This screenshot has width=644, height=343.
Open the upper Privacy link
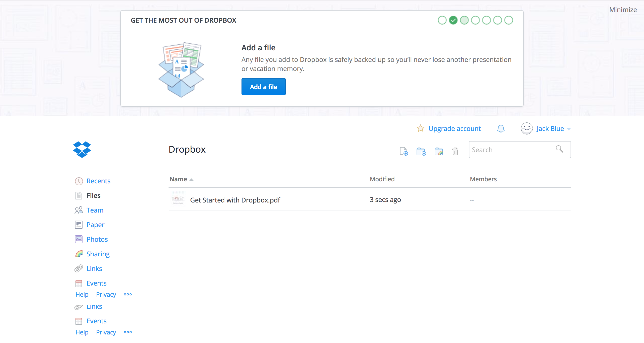coord(106,294)
